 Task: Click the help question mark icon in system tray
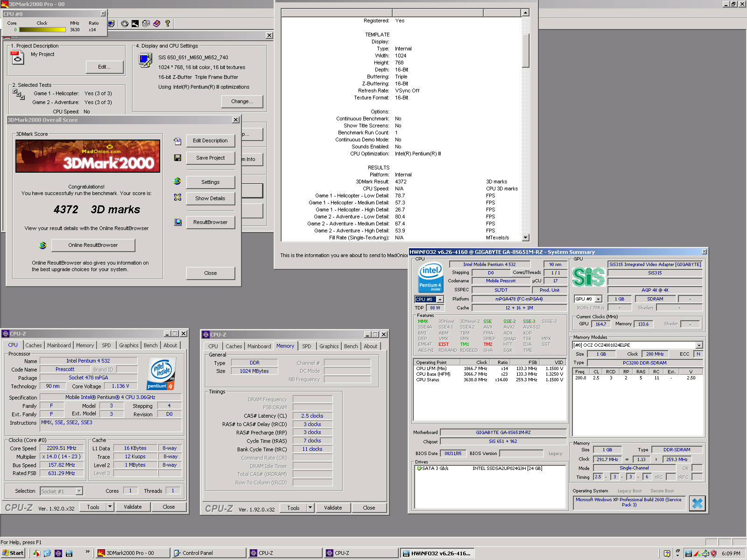click(x=667, y=553)
